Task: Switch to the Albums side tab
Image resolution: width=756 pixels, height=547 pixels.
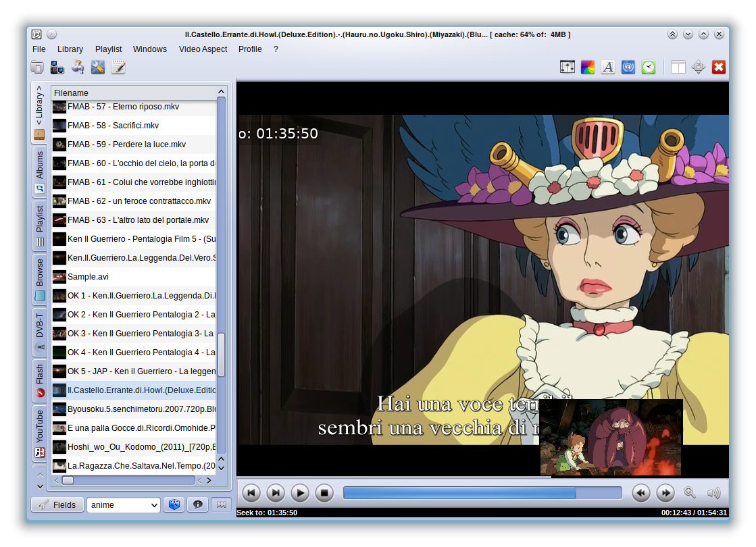Action: pyautogui.click(x=39, y=171)
